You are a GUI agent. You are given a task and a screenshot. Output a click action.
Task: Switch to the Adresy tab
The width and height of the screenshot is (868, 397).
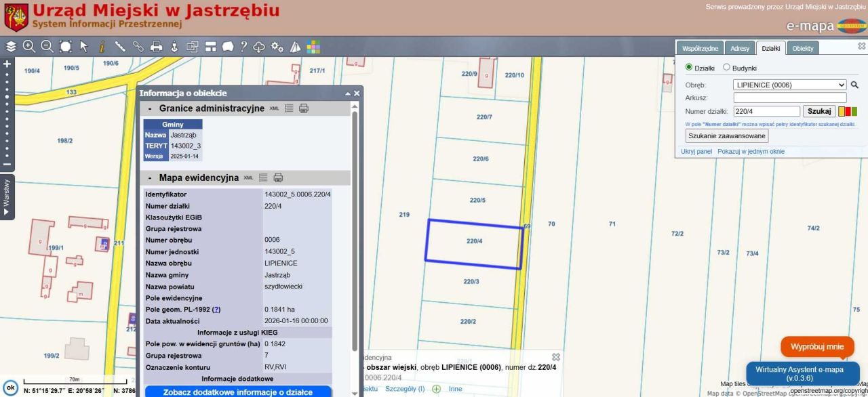click(x=740, y=48)
